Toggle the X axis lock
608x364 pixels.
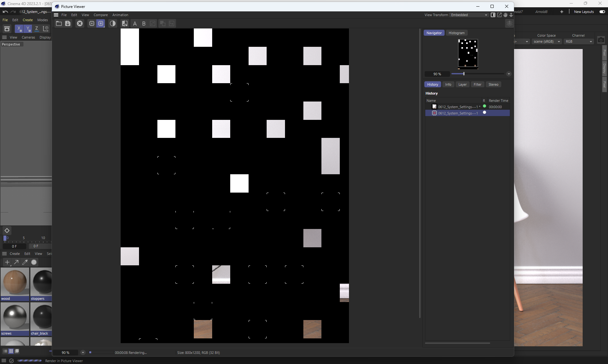coord(19,29)
